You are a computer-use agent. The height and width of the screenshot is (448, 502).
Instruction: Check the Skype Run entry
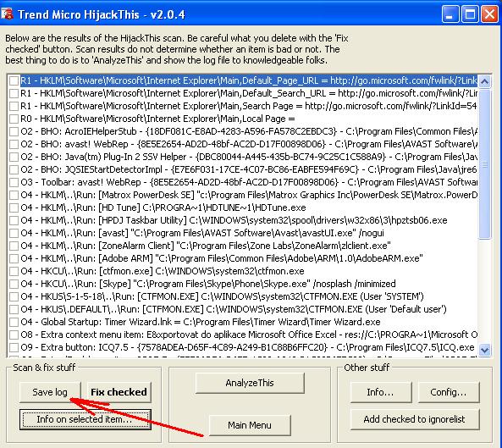(x=14, y=284)
